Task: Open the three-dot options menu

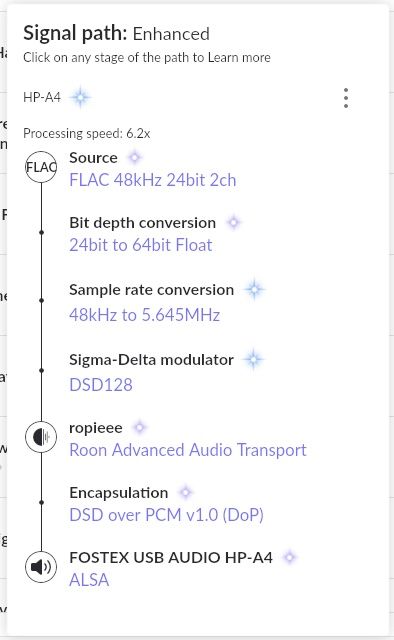Action: (346, 98)
